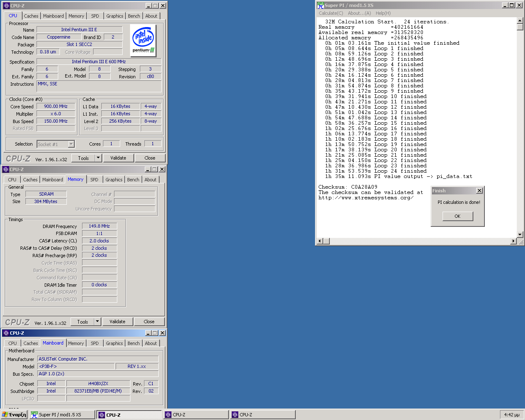Select Memory tab in Mainboard CPU-Z window

(76, 343)
